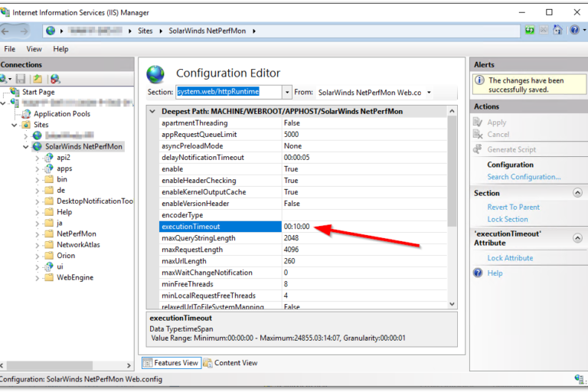Click the Back navigation arrow

coord(5,31)
